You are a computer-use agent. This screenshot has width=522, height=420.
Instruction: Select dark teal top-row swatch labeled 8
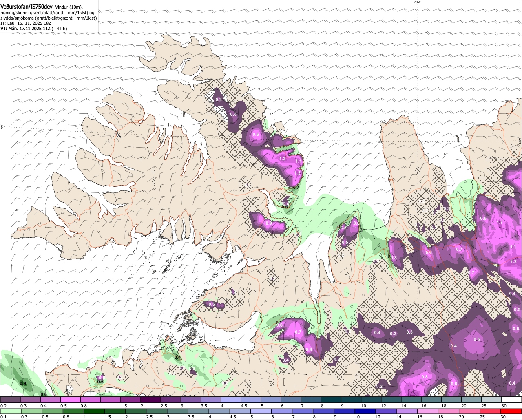[x=331, y=400]
